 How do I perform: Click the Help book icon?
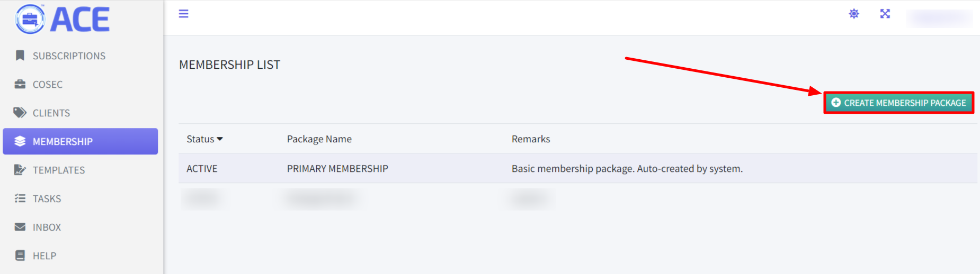[x=20, y=255]
